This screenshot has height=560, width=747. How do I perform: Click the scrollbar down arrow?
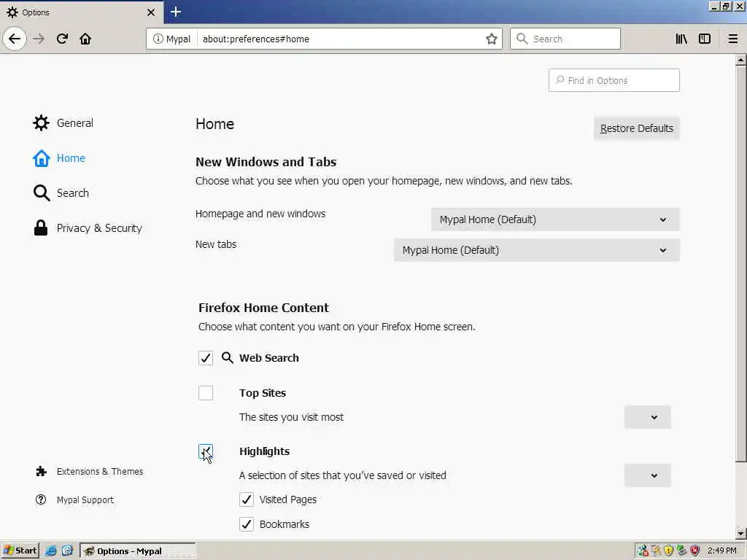click(740, 533)
